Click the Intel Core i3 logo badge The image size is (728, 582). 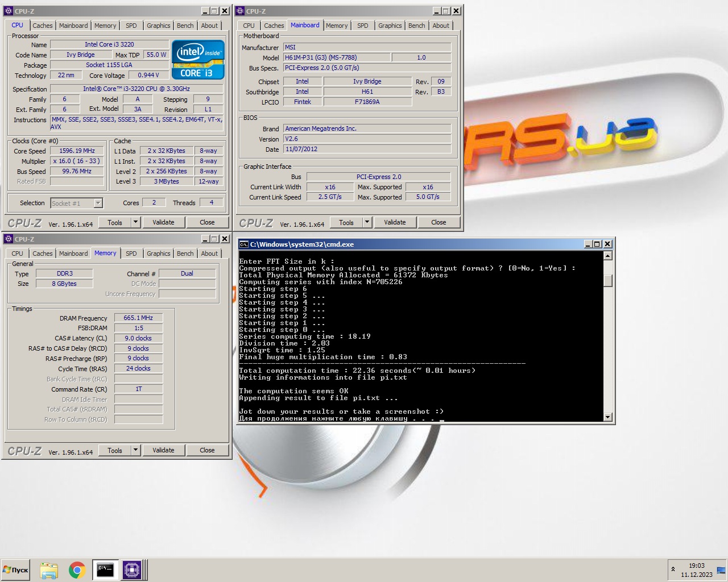tap(198, 60)
